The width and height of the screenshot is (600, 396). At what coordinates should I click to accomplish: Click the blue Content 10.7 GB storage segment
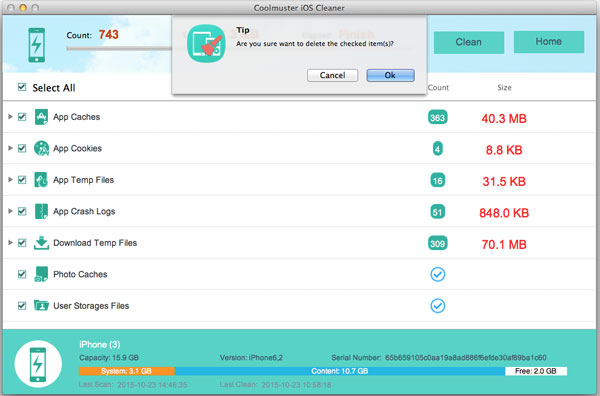340,371
